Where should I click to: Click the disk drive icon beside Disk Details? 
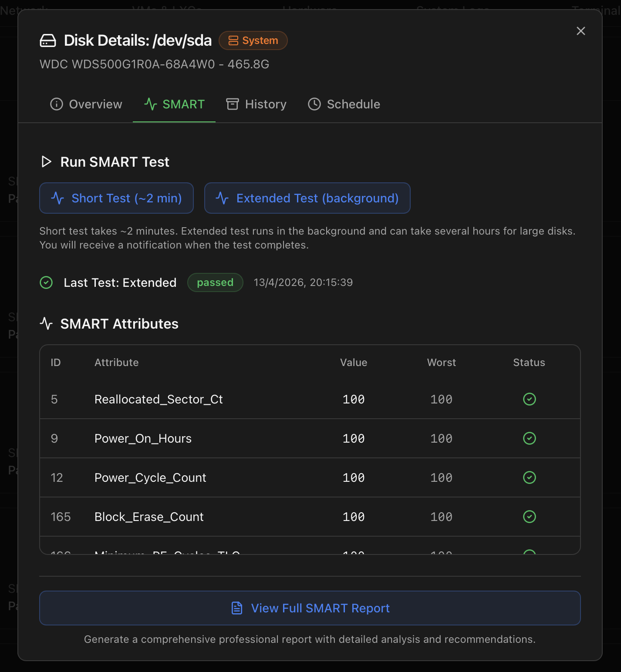pos(48,40)
